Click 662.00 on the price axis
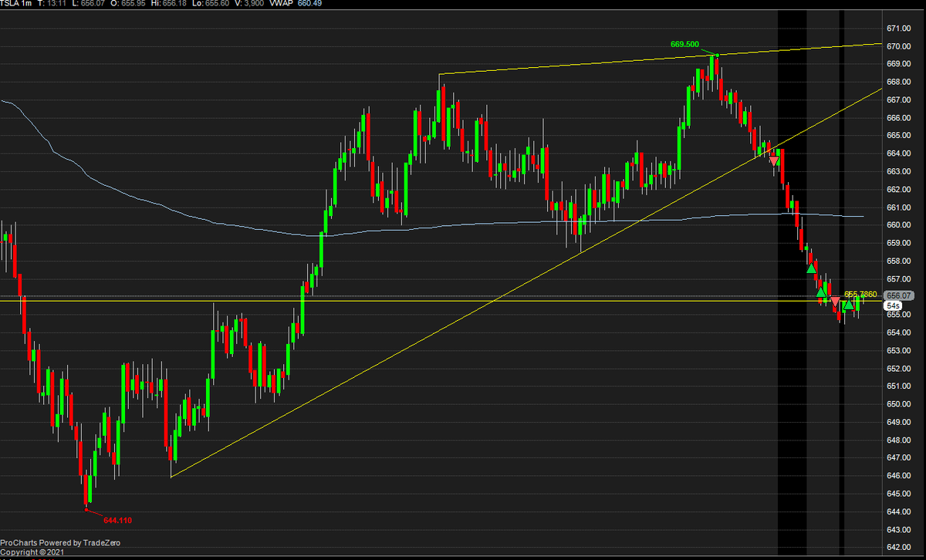 click(900, 190)
